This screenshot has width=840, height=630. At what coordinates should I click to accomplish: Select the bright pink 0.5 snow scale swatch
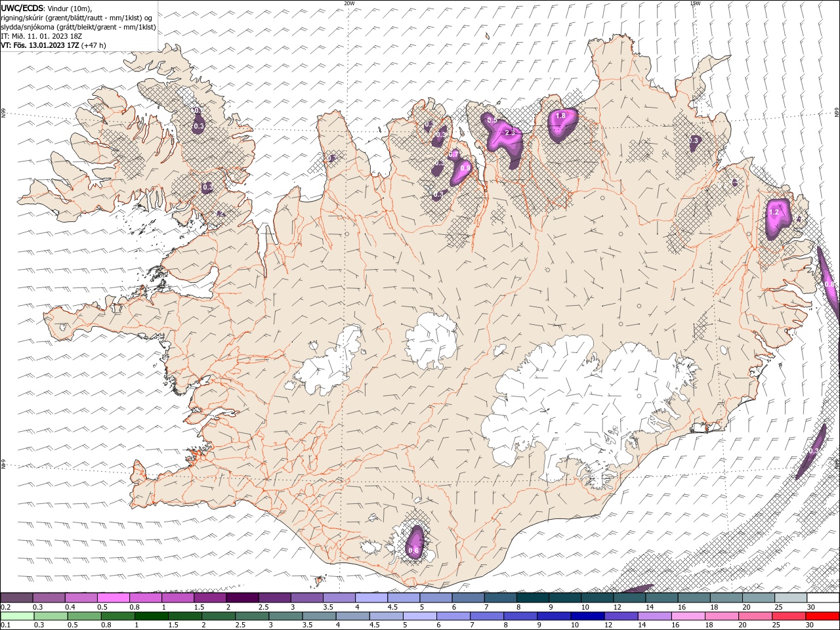click(113, 598)
